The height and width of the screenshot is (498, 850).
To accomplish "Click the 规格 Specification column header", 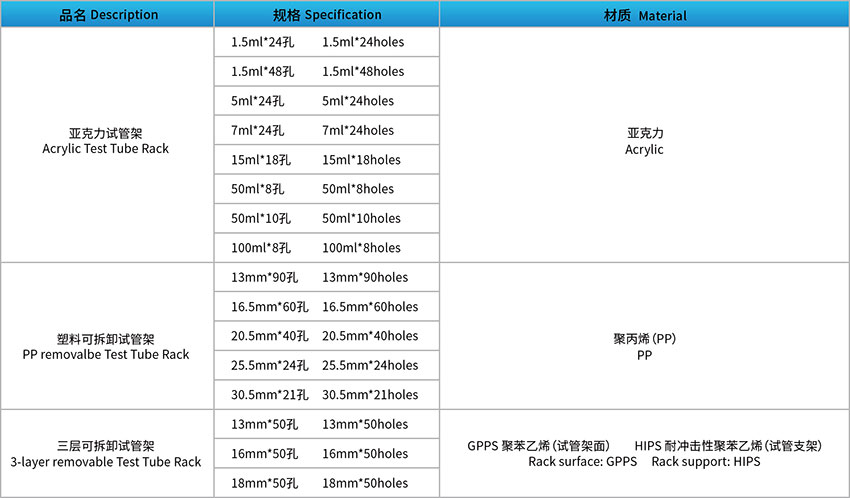I will point(327,15).
